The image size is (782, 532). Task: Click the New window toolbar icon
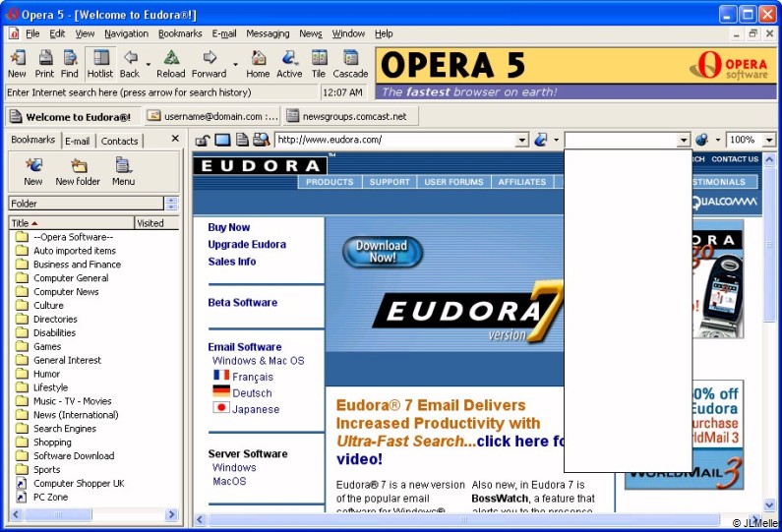click(17, 64)
